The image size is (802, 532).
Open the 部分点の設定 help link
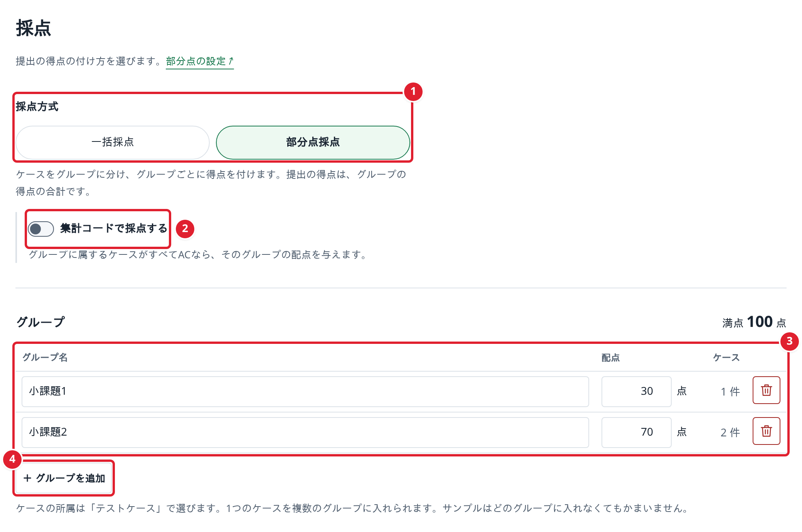point(200,61)
